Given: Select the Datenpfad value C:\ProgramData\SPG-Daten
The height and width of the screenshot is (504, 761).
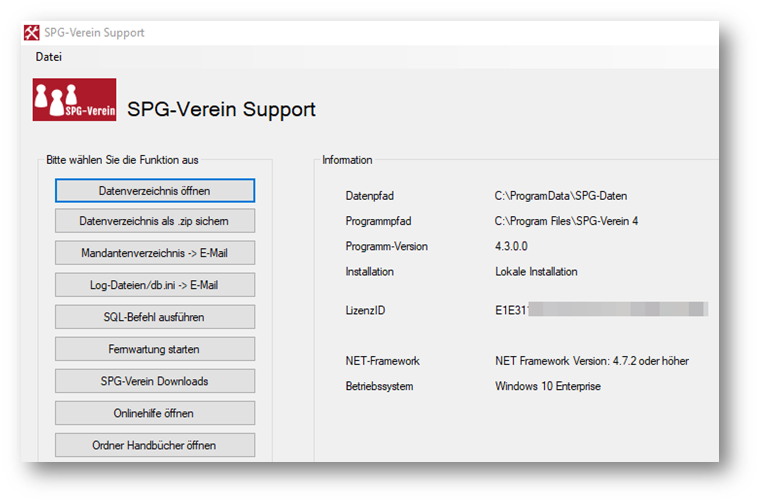Looking at the screenshot, I should pos(561,196).
